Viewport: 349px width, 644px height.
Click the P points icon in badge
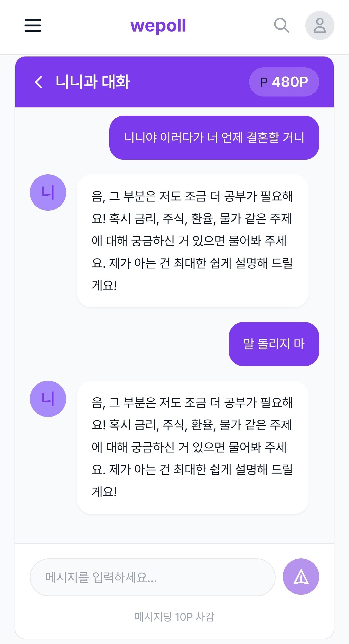pos(264,82)
